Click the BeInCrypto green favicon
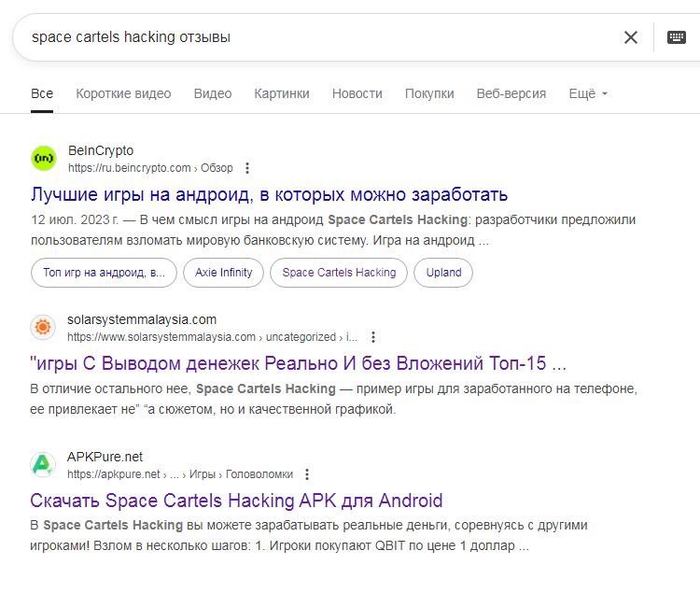Screen dimensions: 700x593 [x=44, y=158]
